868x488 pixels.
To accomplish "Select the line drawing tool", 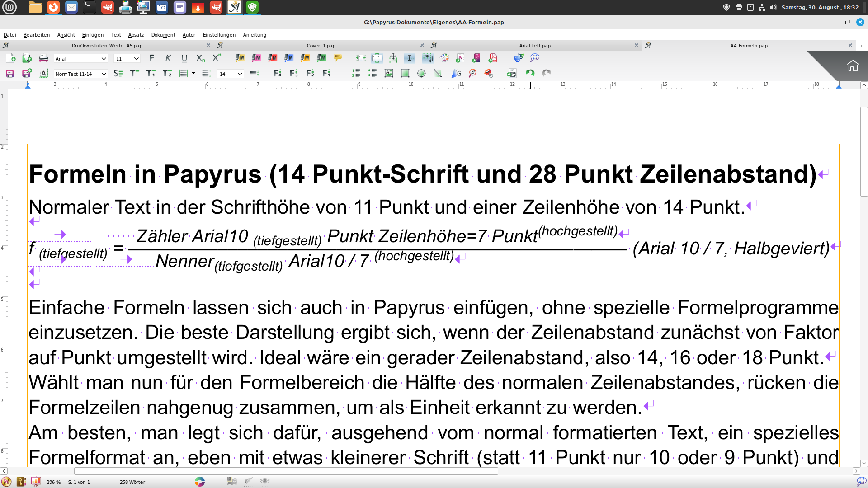I will point(438,73).
